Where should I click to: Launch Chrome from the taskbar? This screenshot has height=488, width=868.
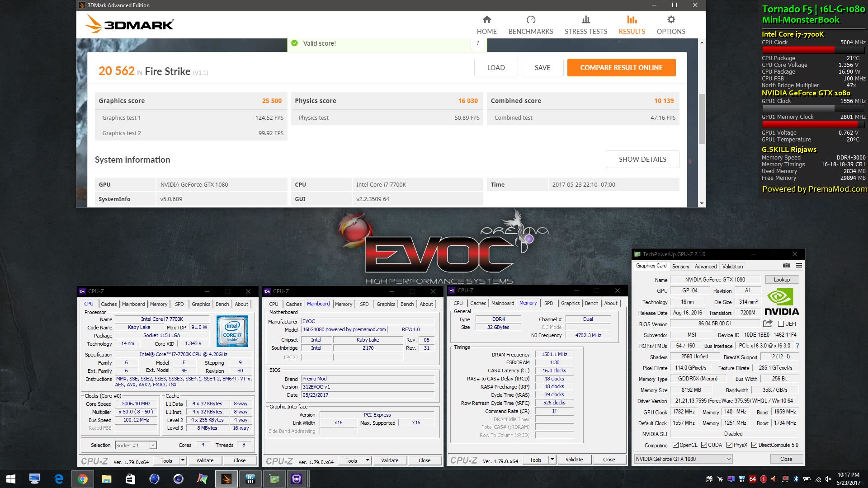(x=82, y=479)
